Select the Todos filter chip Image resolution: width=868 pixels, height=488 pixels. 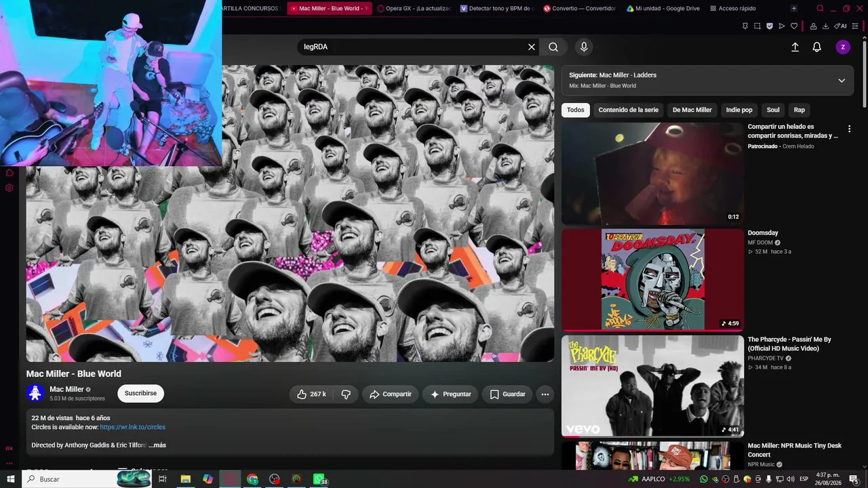tap(576, 110)
